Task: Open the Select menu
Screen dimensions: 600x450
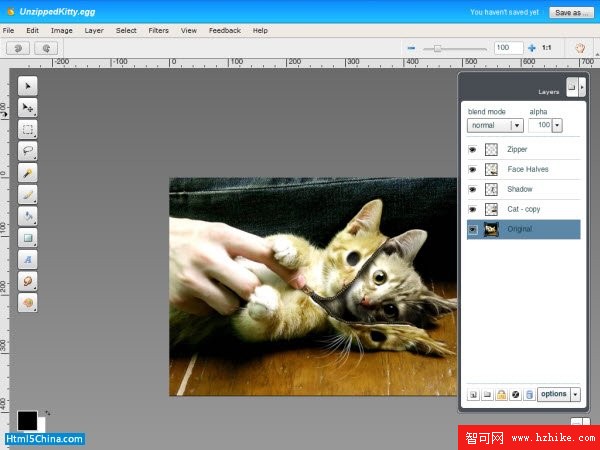Action: (x=126, y=31)
